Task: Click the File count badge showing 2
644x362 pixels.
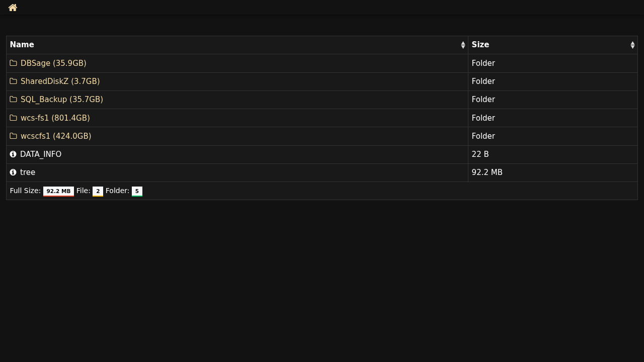Action: pos(98,191)
